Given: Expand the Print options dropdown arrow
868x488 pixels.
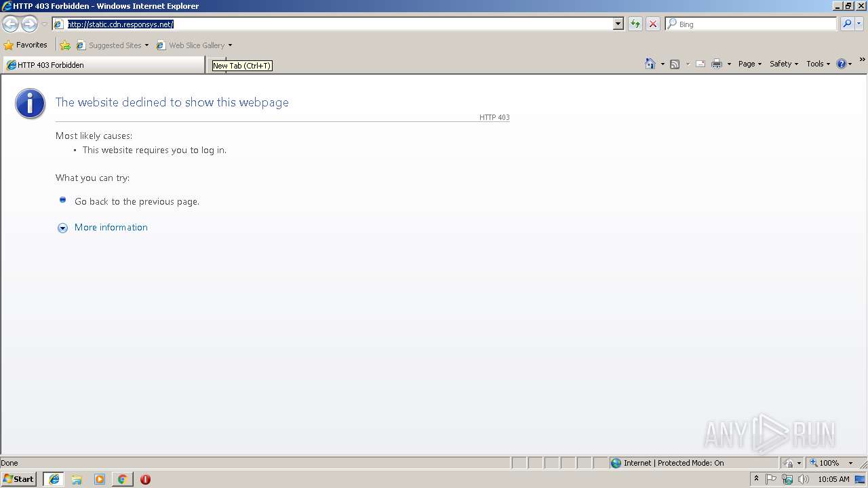Looking at the screenshot, I should pyautogui.click(x=729, y=64).
